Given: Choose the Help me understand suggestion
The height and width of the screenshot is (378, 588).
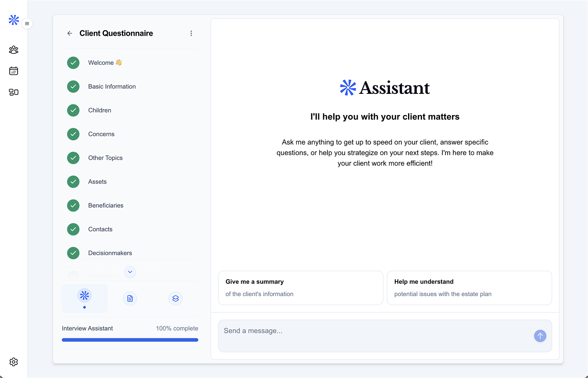Looking at the screenshot, I should click(469, 288).
